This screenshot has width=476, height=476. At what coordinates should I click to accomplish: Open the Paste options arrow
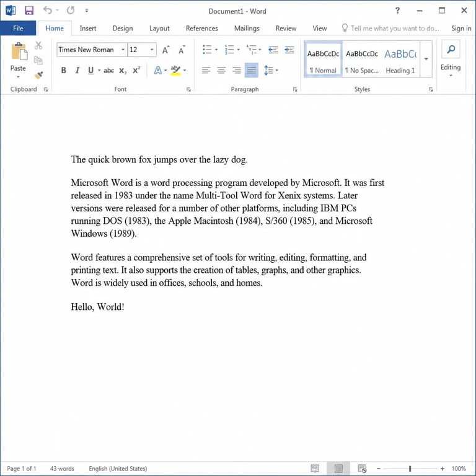pyautogui.click(x=18, y=77)
